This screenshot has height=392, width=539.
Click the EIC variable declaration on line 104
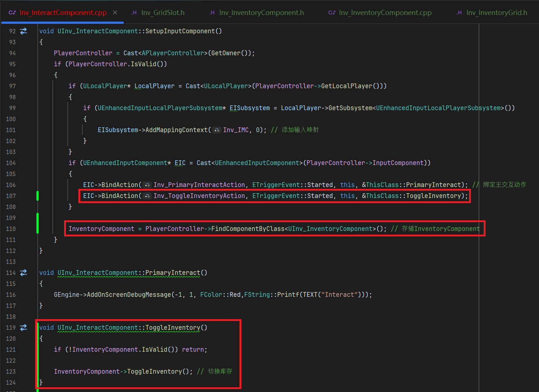pyautogui.click(x=180, y=163)
